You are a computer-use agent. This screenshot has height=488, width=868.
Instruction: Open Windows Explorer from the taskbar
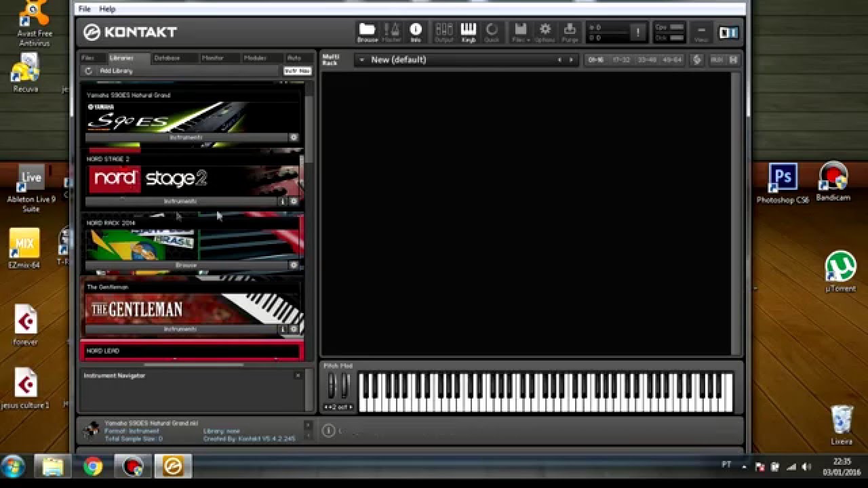52,466
